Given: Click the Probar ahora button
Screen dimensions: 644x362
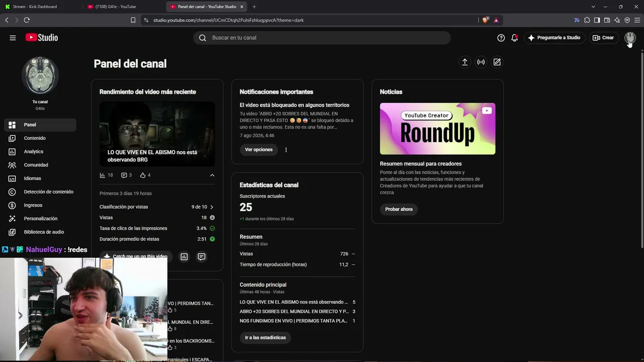Looking at the screenshot, I should [x=399, y=209].
